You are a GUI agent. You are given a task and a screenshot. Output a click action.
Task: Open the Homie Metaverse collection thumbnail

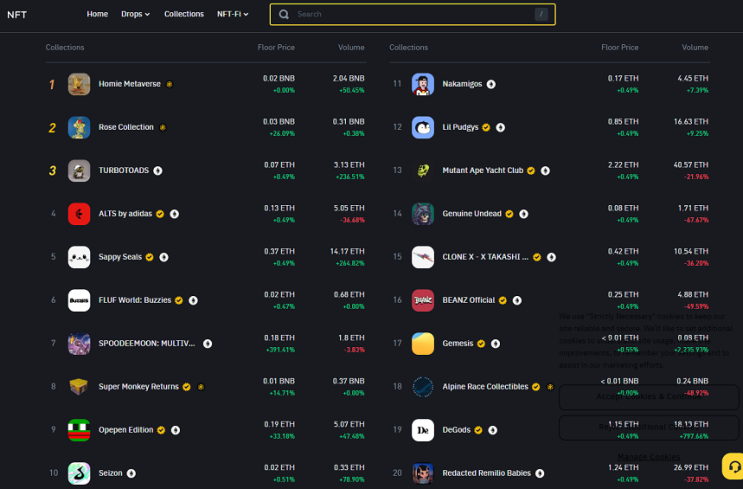pos(79,84)
